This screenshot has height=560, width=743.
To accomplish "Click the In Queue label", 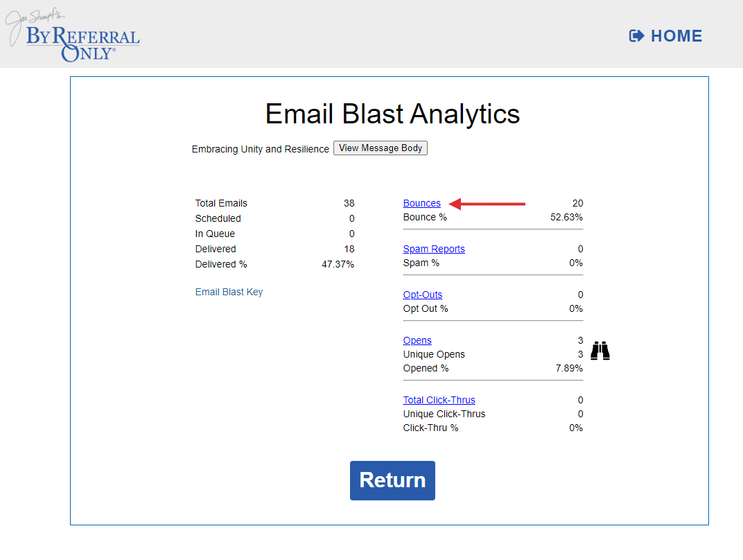I will tap(215, 234).
